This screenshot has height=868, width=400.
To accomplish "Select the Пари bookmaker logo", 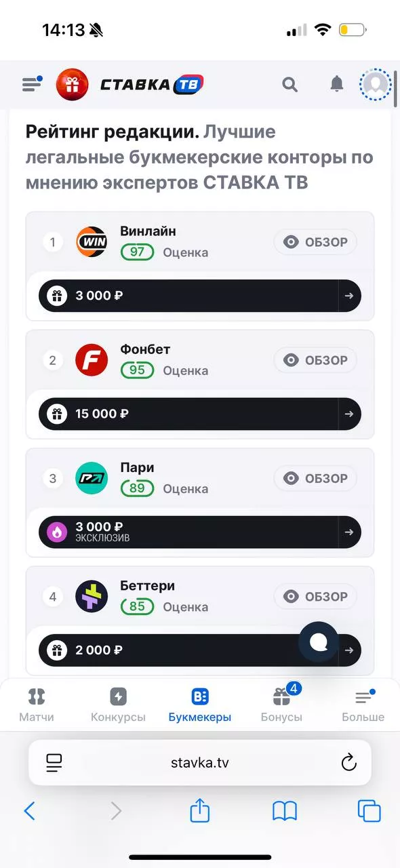I will click(x=92, y=478).
